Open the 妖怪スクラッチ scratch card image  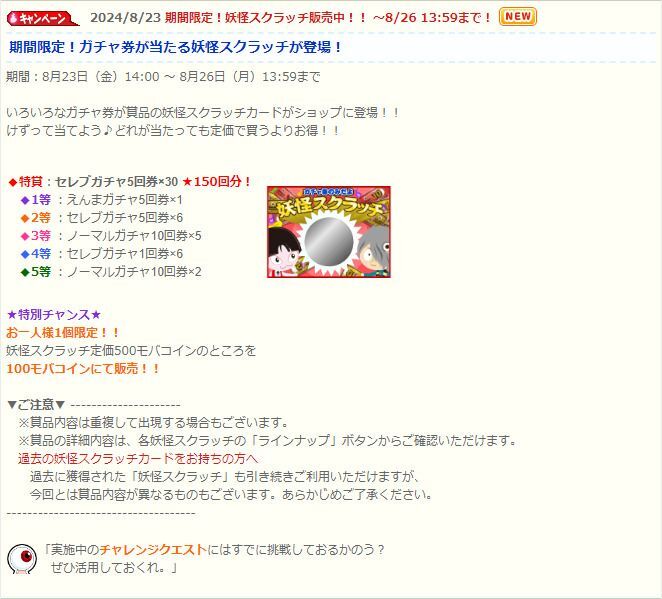(x=329, y=232)
